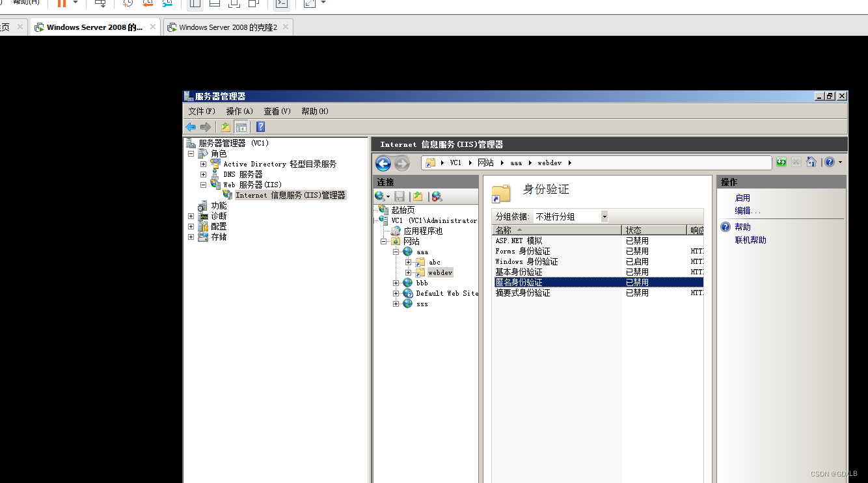Click the blue back arrow in Server Manager toolbar

pos(191,127)
